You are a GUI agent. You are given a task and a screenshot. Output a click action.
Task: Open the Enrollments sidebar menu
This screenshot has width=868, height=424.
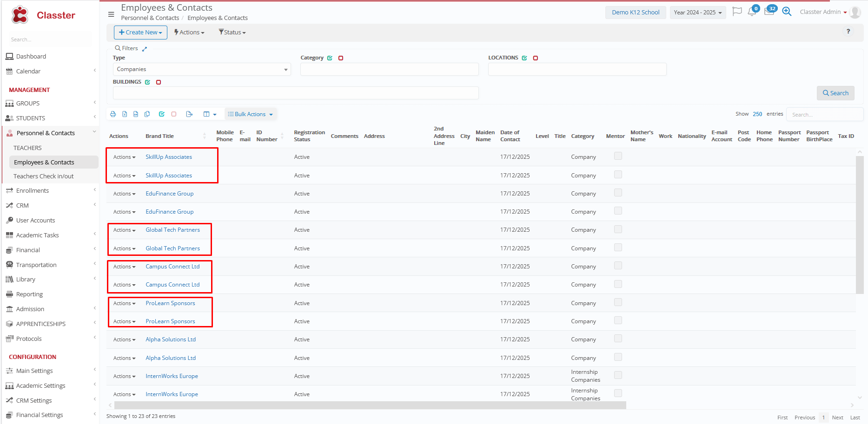33,191
